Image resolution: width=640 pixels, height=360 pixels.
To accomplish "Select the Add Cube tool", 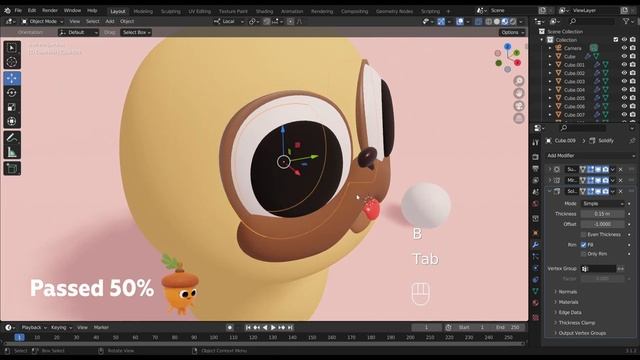I will coord(11,168).
